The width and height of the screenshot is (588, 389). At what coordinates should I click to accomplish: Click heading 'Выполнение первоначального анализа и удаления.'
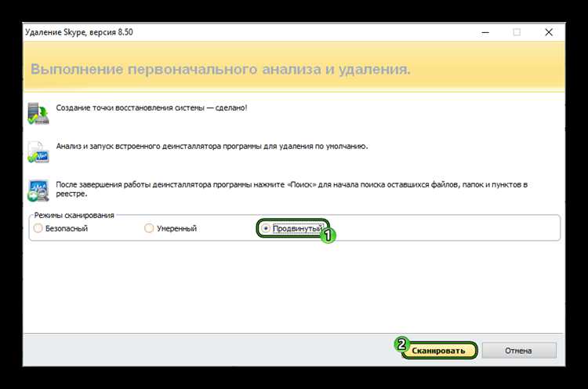pos(220,69)
